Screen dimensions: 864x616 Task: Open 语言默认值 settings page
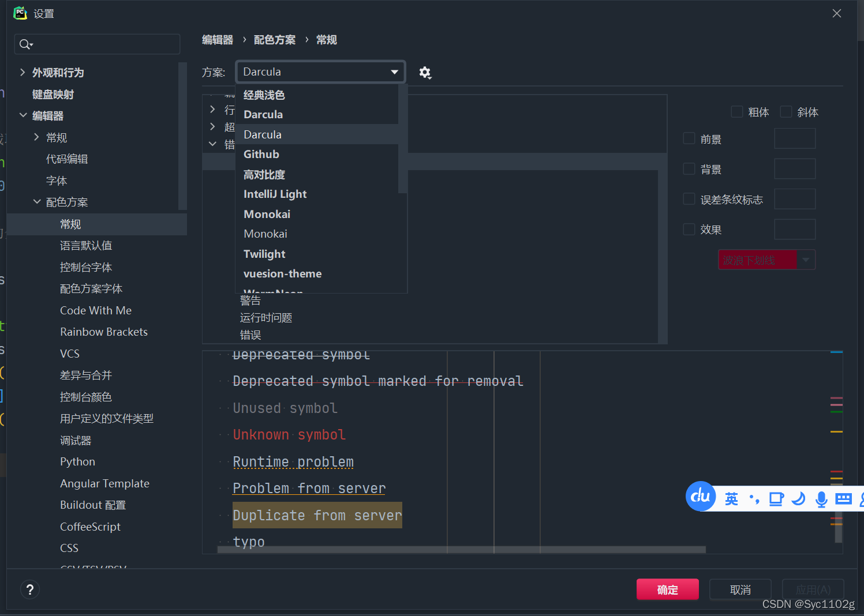pyautogui.click(x=86, y=245)
